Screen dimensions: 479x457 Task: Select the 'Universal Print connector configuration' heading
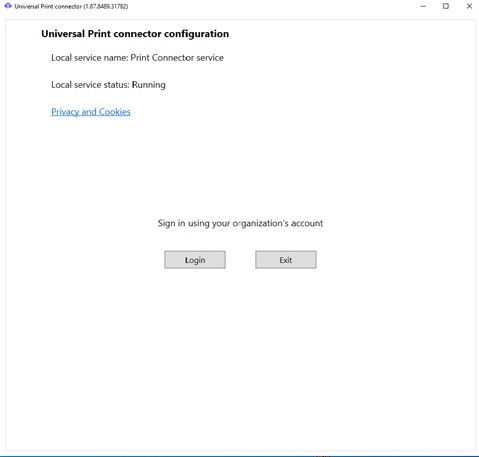pyautogui.click(x=135, y=34)
